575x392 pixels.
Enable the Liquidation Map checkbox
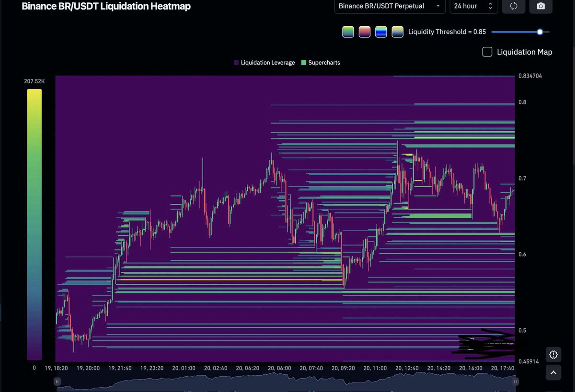(487, 52)
